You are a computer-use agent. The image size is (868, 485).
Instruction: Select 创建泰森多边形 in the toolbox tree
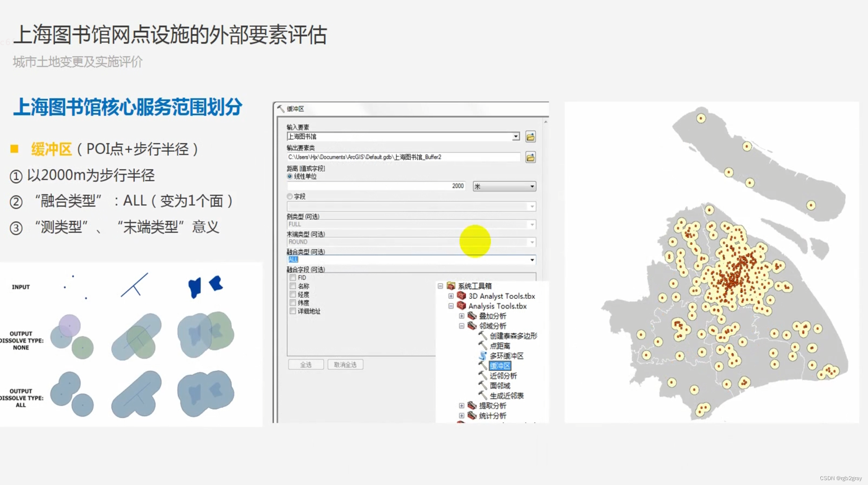(513, 336)
